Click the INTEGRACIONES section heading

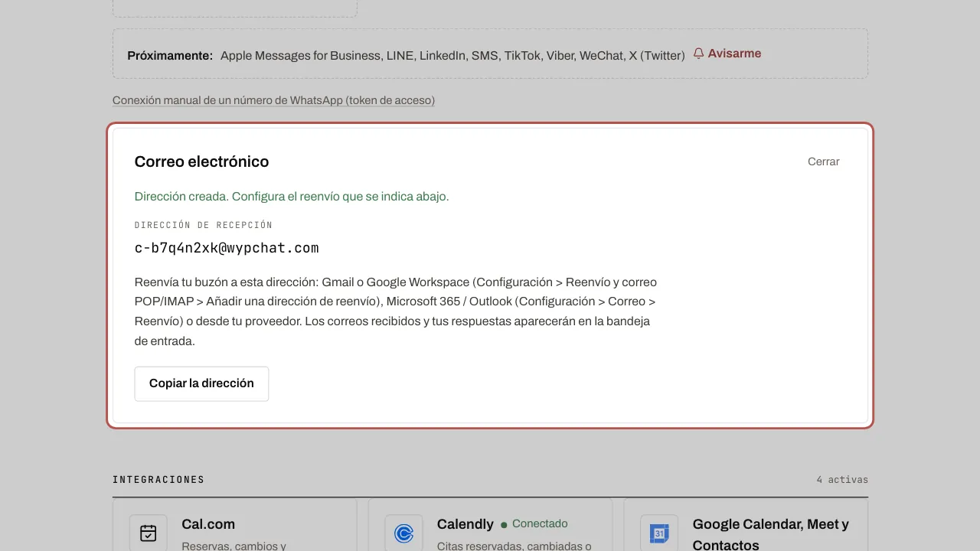(x=158, y=480)
